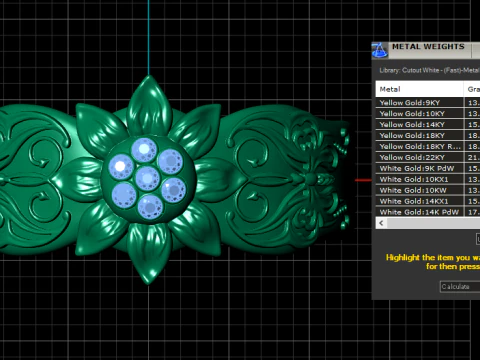Image resolution: width=480 pixels, height=360 pixels.
Task: Click the top gem in the flower cluster
Action: pos(144,150)
